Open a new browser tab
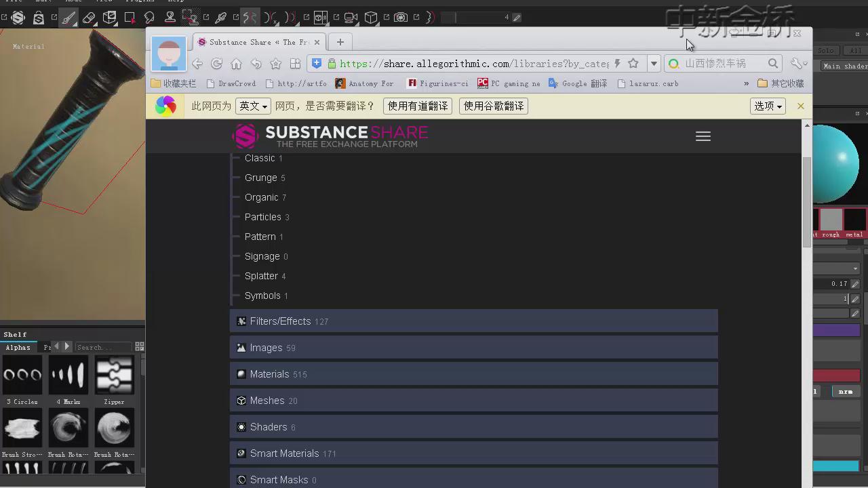Image resolution: width=868 pixels, height=488 pixels. pyautogui.click(x=340, y=42)
